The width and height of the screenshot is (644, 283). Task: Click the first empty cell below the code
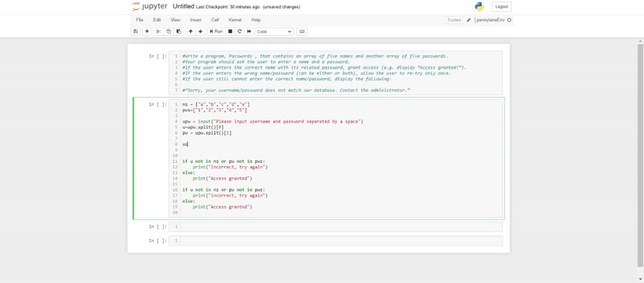pyautogui.click(x=336, y=227)
